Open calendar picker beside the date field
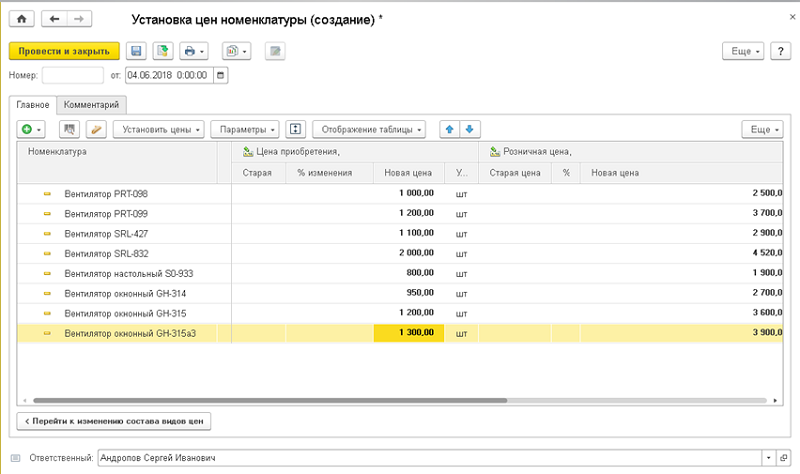 (x=220, y=76)
